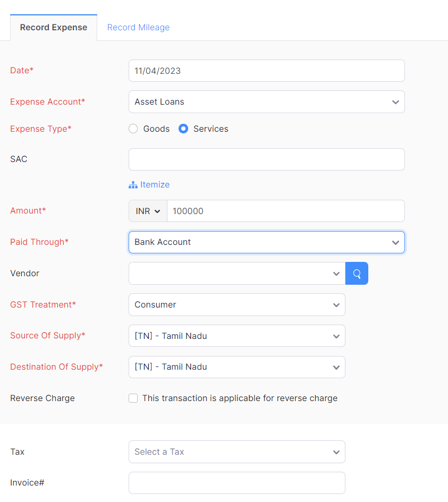
Task: Expand the empty Vendor dropdown
Action: click(336, 273)
